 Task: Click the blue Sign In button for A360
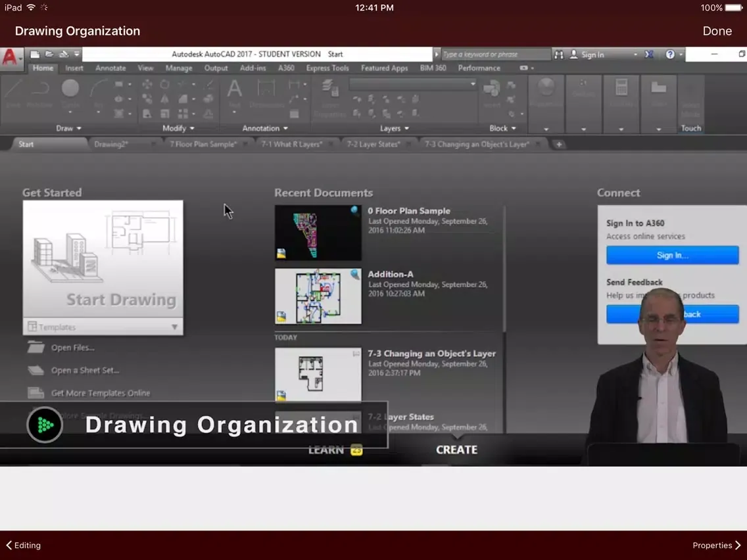click(672, 255)
